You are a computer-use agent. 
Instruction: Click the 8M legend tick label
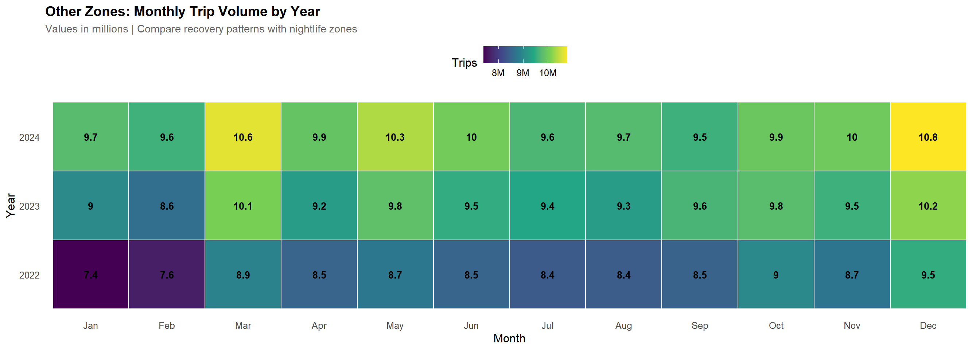tap(498, 73)
